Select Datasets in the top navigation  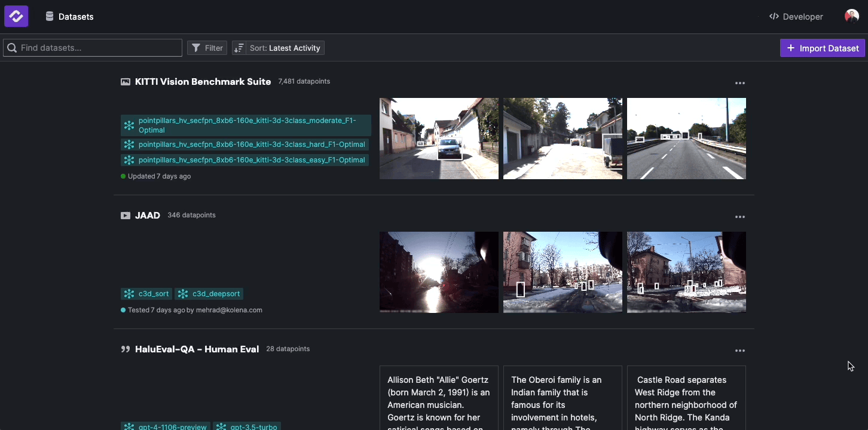click(x=70, y=17)
